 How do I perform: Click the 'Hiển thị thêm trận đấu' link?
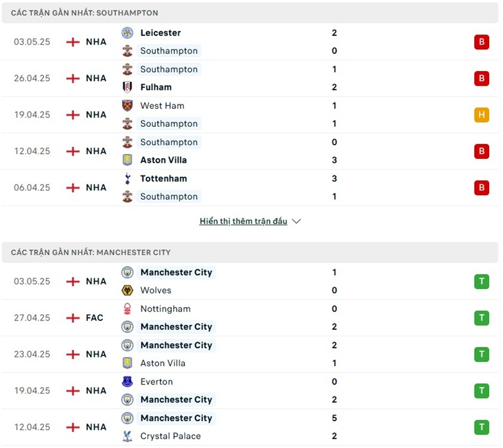[243, 221]
